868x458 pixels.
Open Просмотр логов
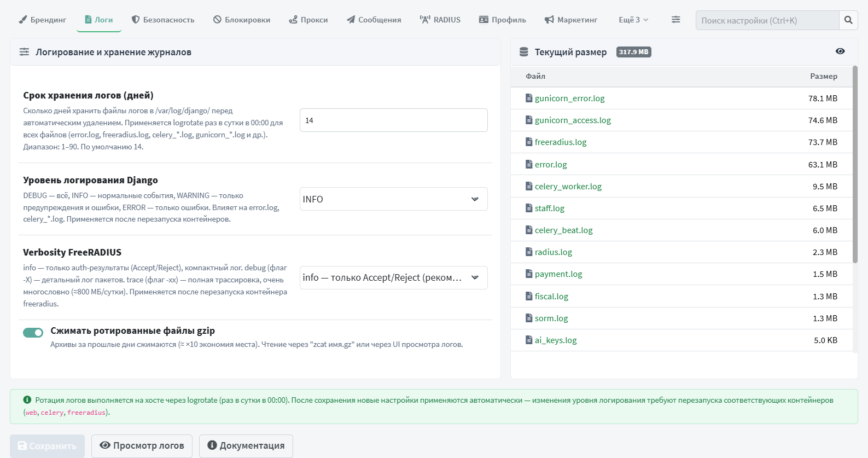click(142, 446)
